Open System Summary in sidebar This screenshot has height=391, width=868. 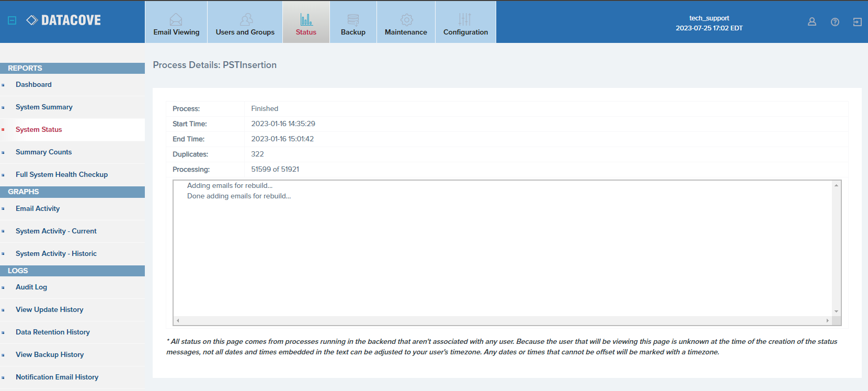[44, 107]
